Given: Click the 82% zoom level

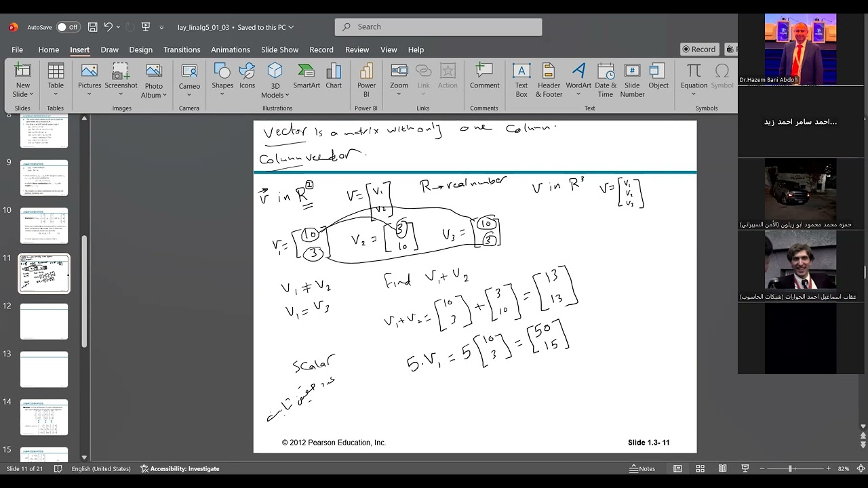Looking at the screenshot, I should click(844, 468).
